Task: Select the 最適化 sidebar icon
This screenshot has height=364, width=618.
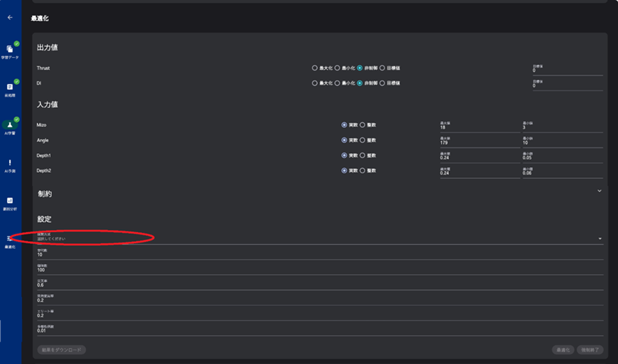Action: point(10,239)
